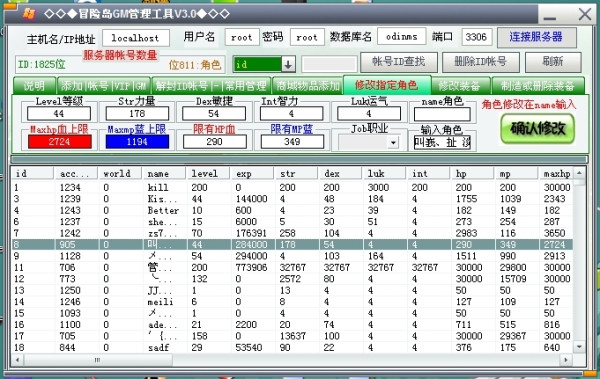Select the row named meili
The width and height of the screenshot is (600, 379).
point(292,302)
